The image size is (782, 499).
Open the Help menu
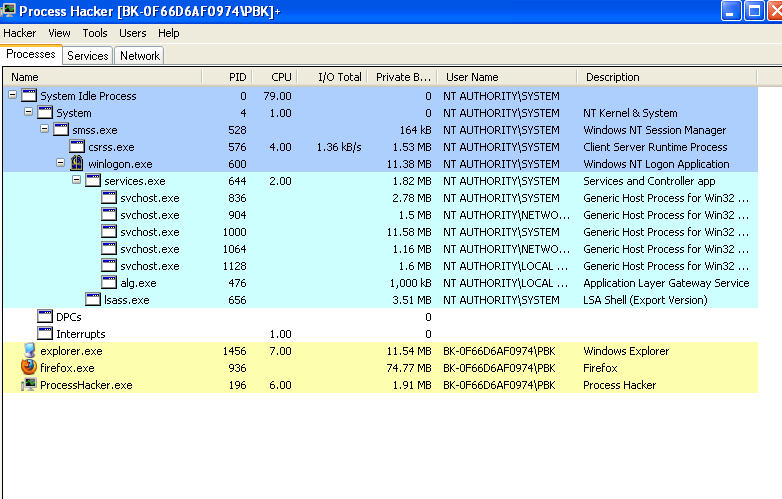coord(169,33)
